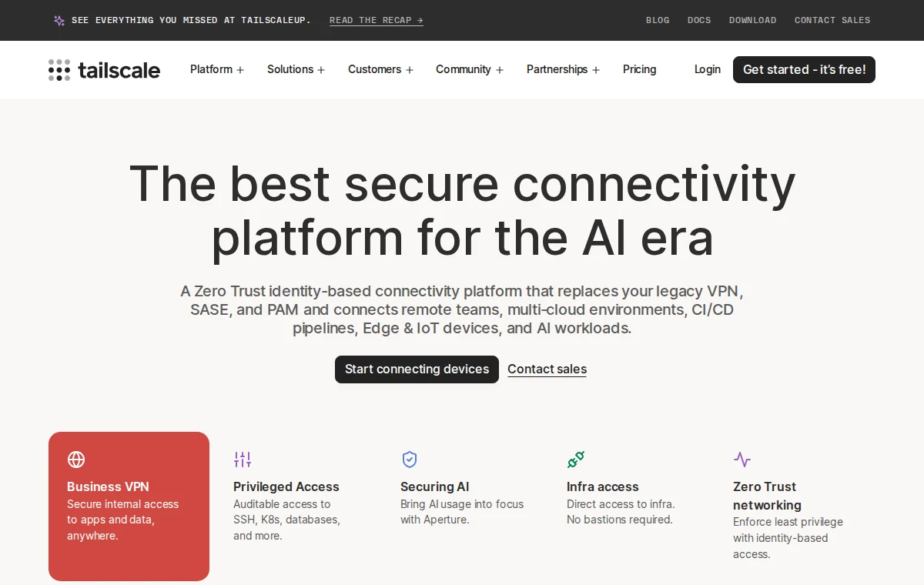Expand the Partnerships menu

pos(564,69)
